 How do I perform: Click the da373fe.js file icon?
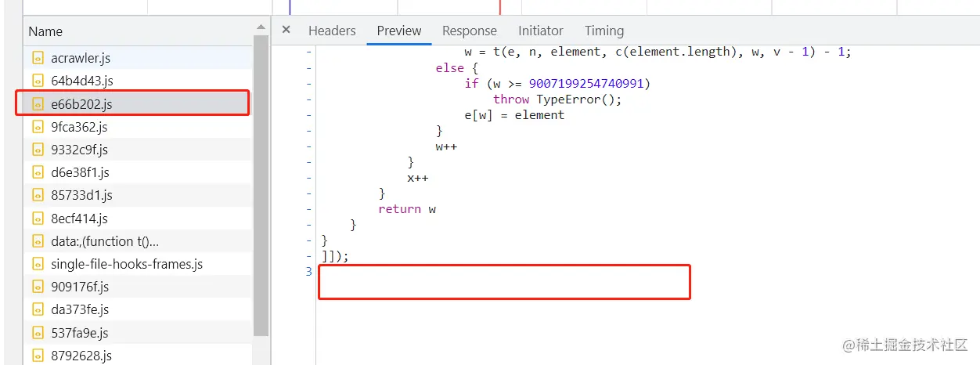(x=38, y=309)
